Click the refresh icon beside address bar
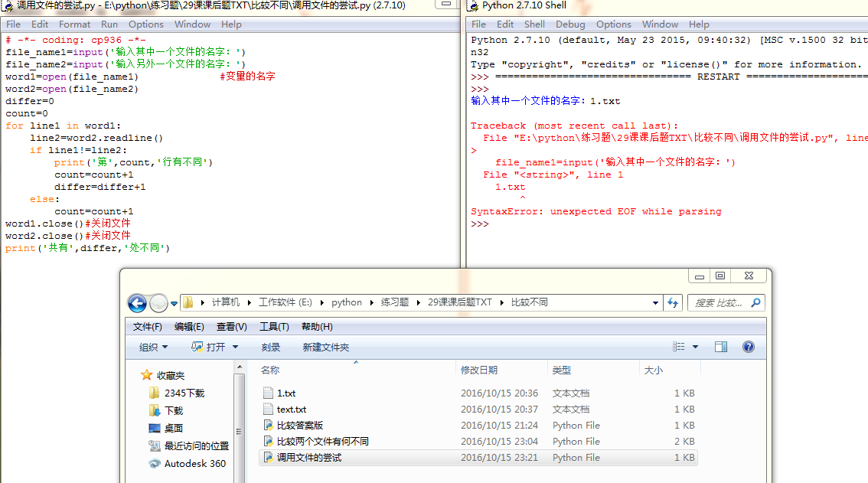The height and width of the screenshot is (483, 868). [673, 302]
